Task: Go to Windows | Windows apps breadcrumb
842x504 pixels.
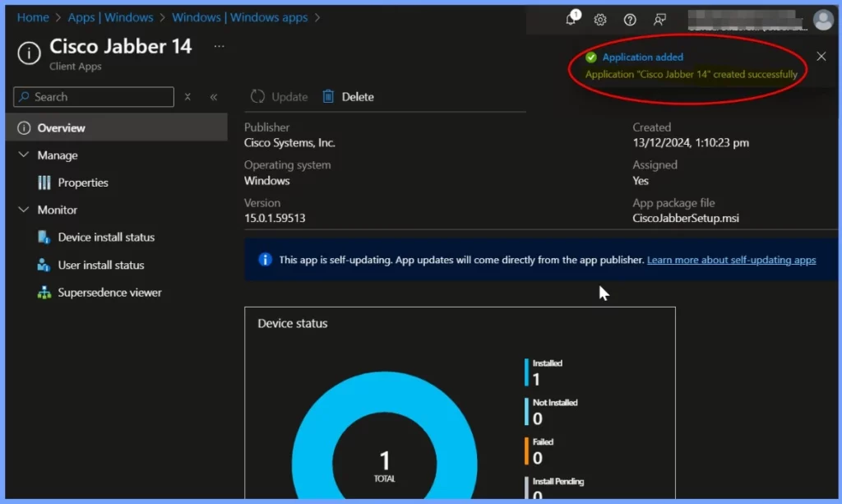Action: pyautogui.click(x=239, y=17)
